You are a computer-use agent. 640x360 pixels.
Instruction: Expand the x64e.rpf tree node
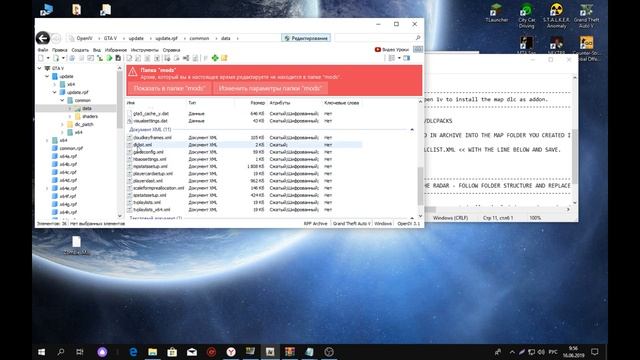click(47, 188)
